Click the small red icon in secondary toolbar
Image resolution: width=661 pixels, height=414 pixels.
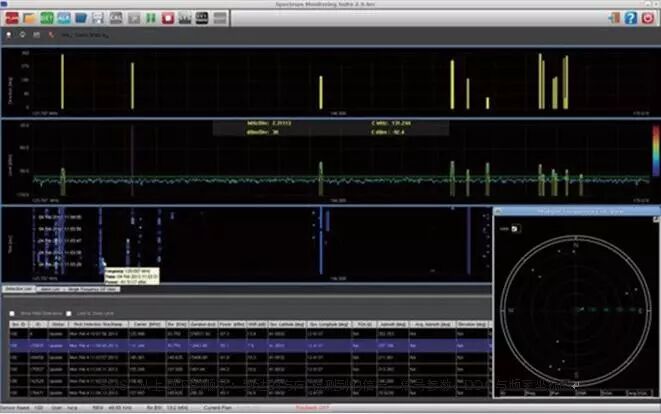51,35
